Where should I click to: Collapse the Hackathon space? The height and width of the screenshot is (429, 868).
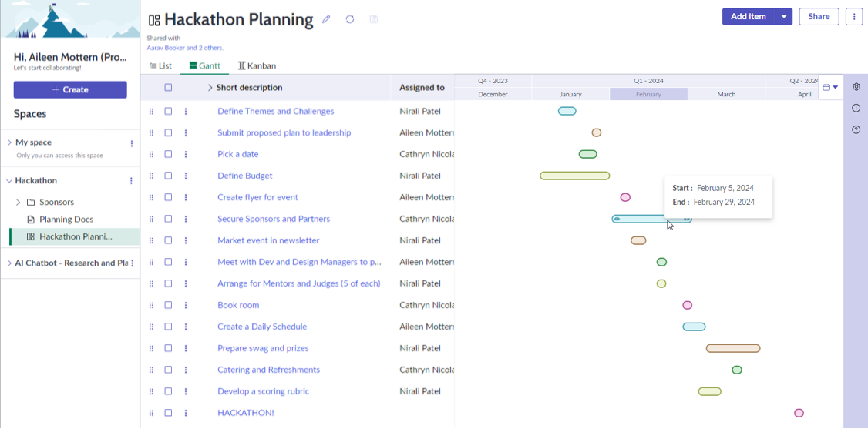pyautogui.click(x=9, y=181)
